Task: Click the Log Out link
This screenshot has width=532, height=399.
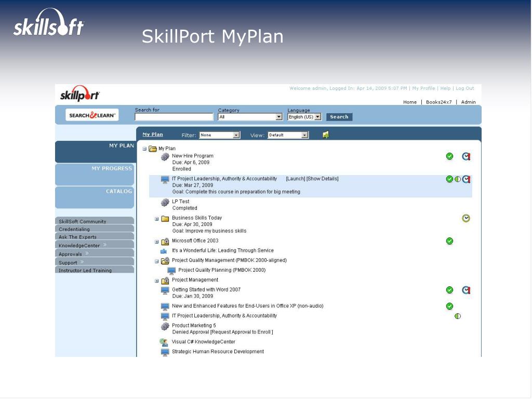Action: coord(465,88)
